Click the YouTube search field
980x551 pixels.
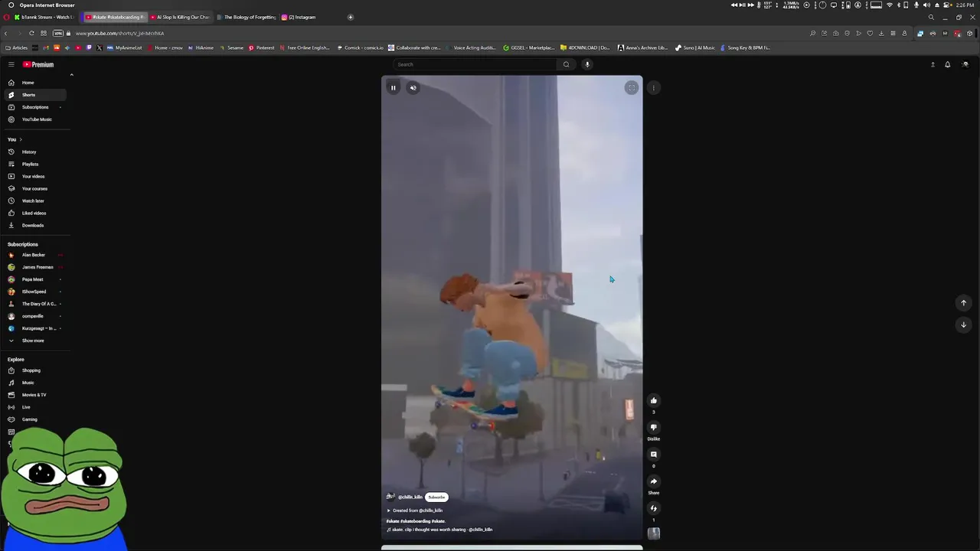pyautogui.click(x=475, y=64)
